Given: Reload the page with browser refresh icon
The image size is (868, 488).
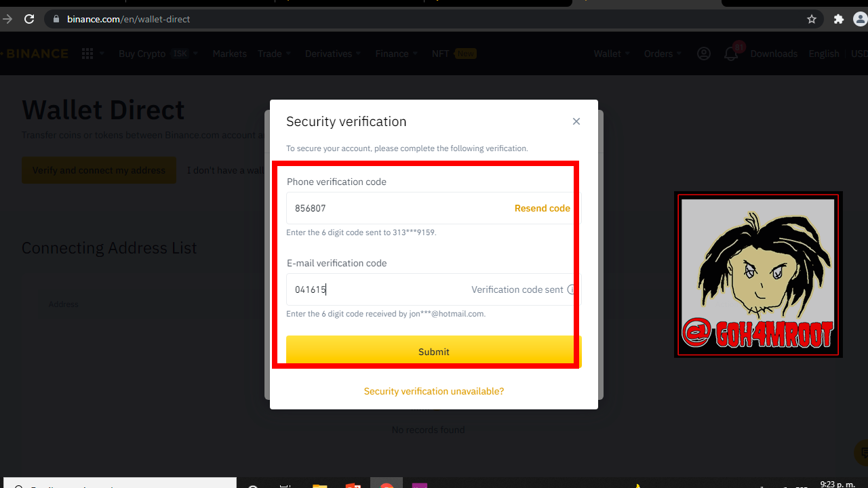Looking at the screenshot, I should tap(29, 19).
